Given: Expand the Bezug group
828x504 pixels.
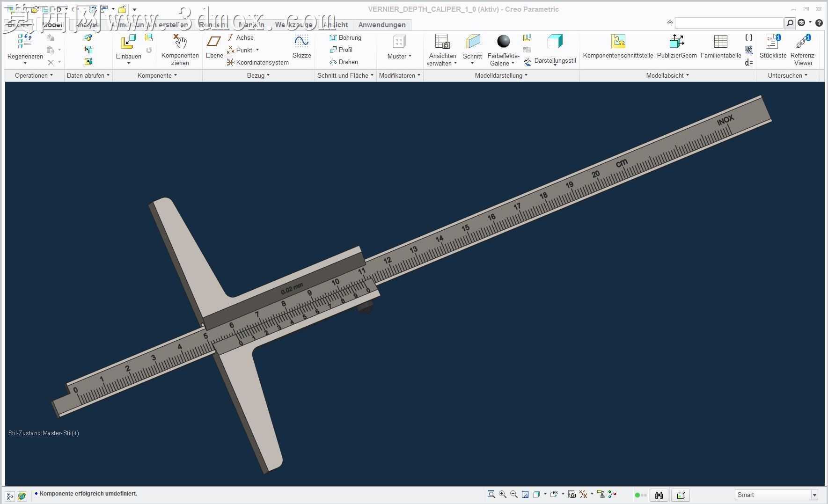Looking at the screenshot, I should (x=258, y=75).
